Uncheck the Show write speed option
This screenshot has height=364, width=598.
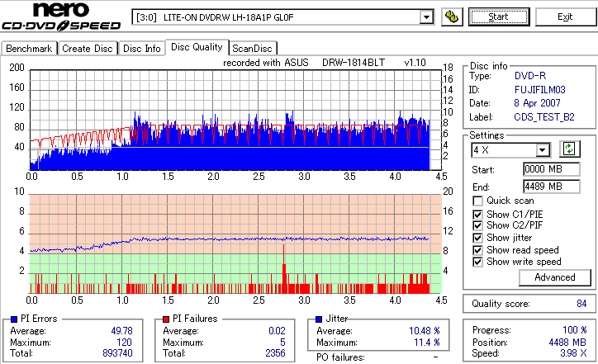click(477, 262)
